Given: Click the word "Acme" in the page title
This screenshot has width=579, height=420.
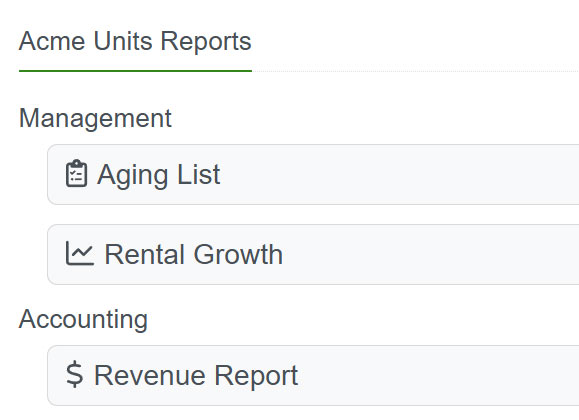Looking at the screenshot, I should [x=52, y=41].
